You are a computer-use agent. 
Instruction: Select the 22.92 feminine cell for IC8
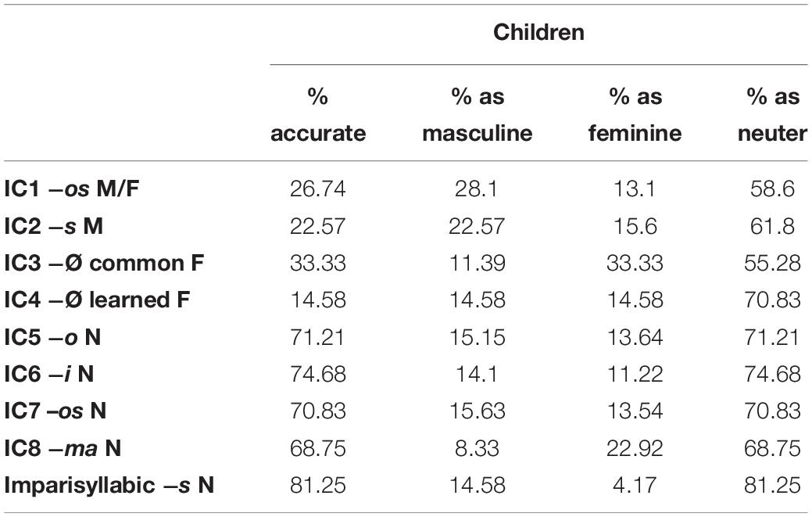point(635,449)
